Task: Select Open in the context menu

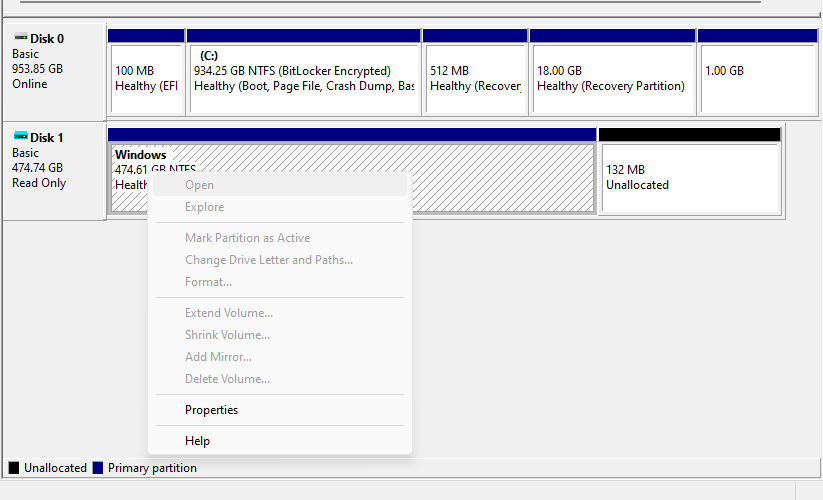Action: [280, 185]
